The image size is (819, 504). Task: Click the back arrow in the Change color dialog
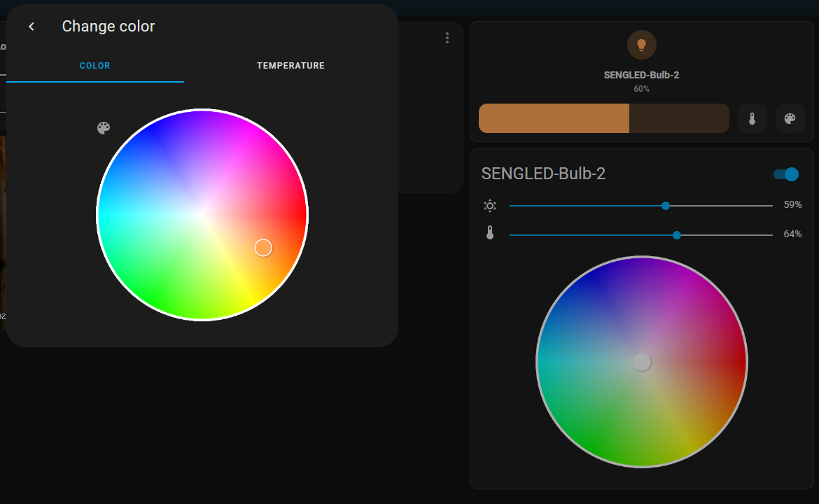[x=31, y=26]
